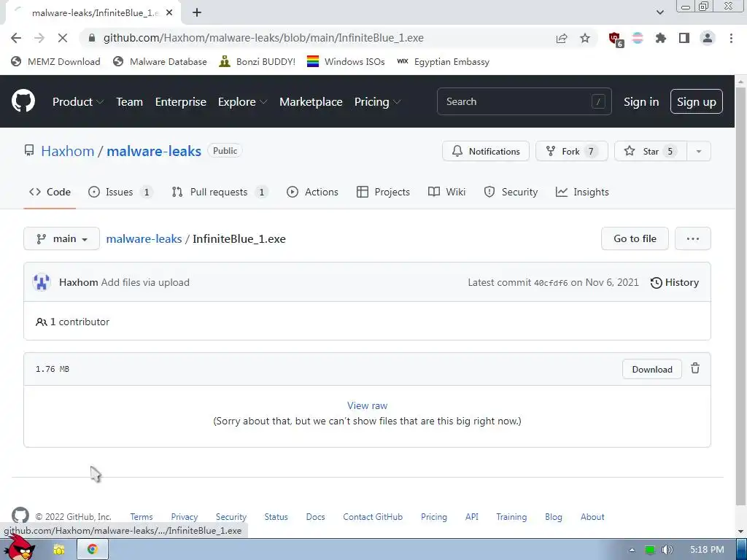Focus the GitHub Search field
The width and height of the screenshot is (747, 560).
coord(524,101)
